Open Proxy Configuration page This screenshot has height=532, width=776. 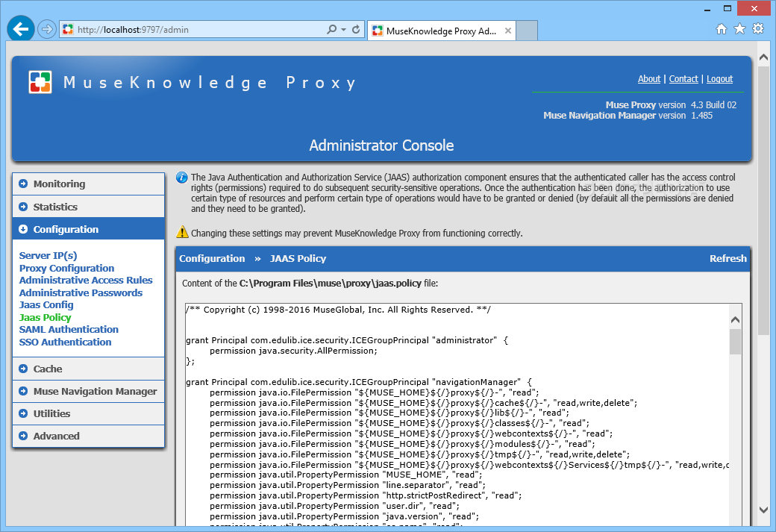[x=67, y=268]
